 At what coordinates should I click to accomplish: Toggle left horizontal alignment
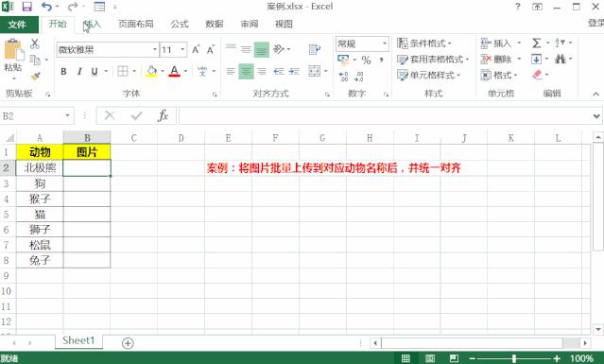point(231,71)
